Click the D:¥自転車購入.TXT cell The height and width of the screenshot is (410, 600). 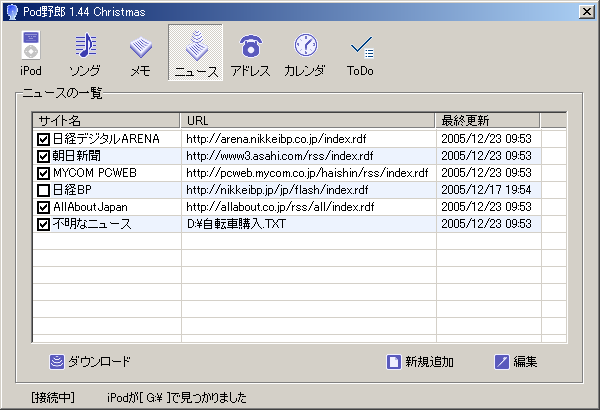tap(309, 224)
